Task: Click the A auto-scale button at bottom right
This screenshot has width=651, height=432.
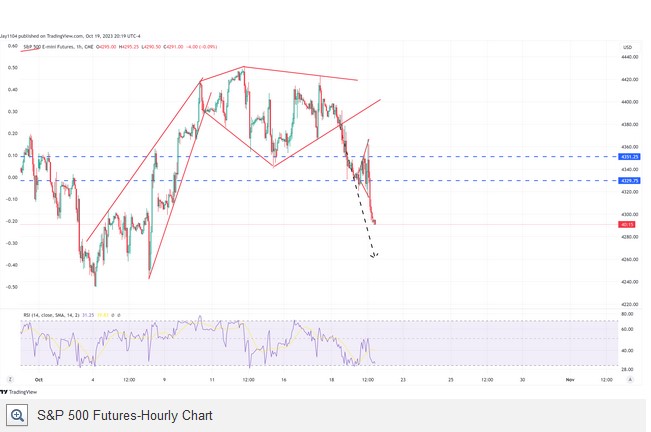Action: point(628,380)
